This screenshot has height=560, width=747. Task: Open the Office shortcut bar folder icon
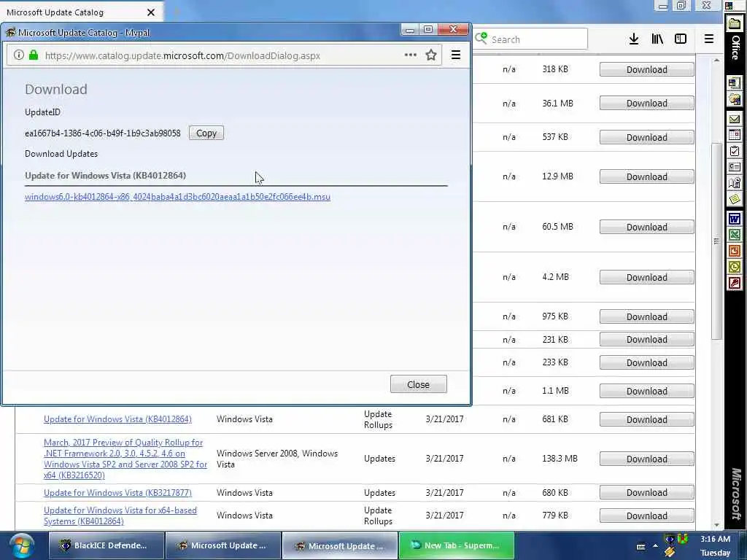pos(734,23)
